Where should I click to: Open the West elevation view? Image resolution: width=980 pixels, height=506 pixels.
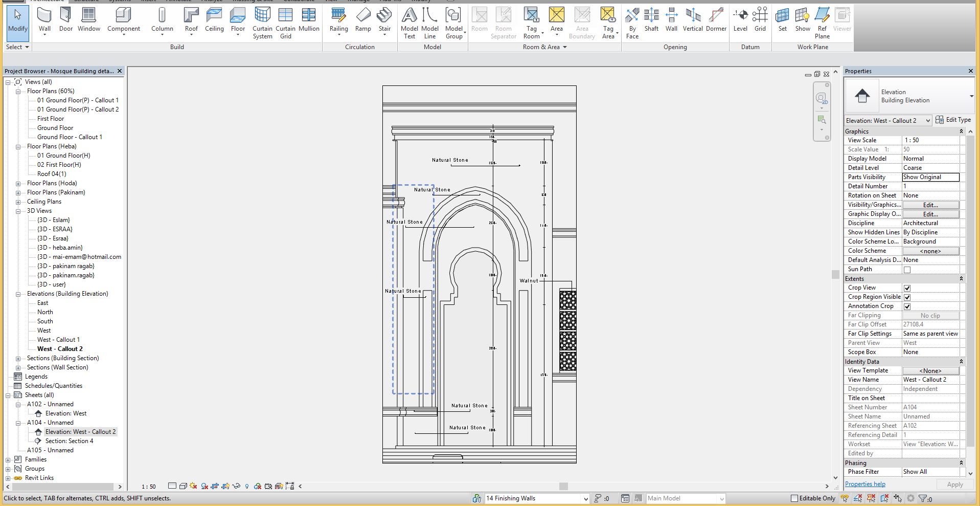pos(44,331)
